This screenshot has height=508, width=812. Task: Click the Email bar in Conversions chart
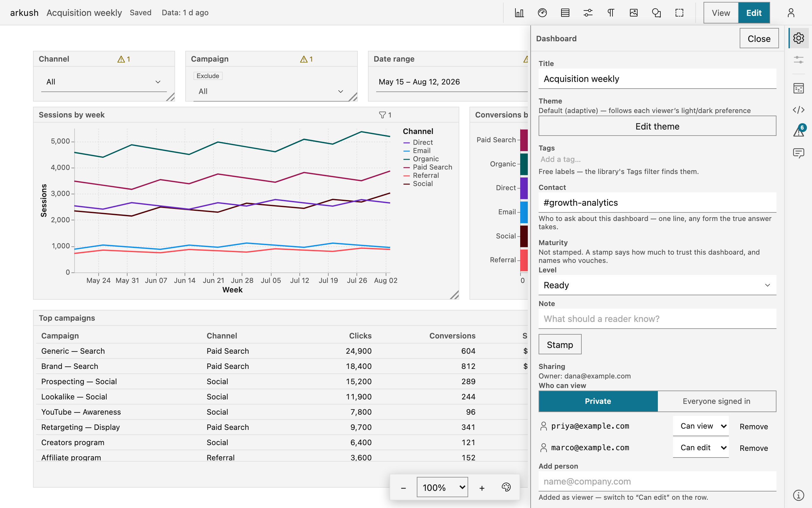524,212
